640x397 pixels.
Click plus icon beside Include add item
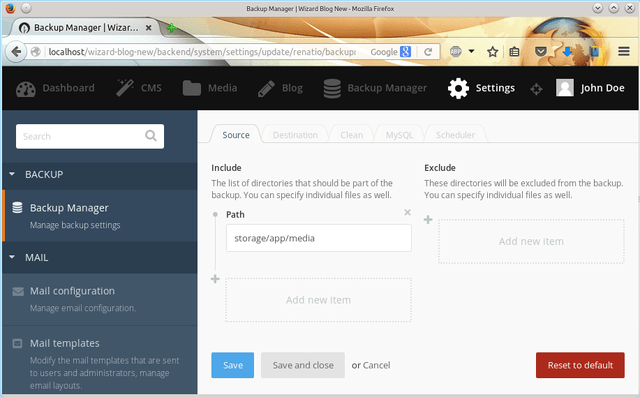click(215, 279)
